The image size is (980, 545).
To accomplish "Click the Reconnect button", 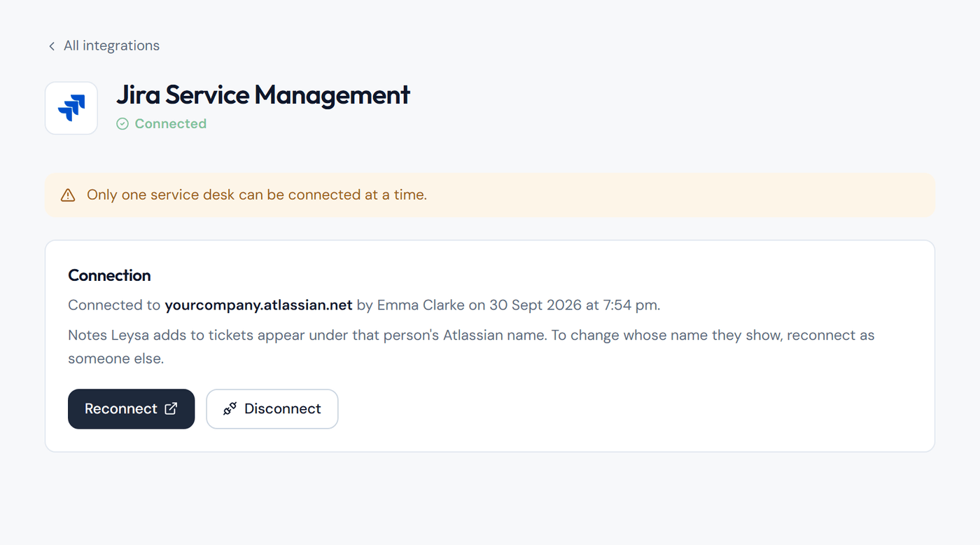I will [x=131, y=409].
